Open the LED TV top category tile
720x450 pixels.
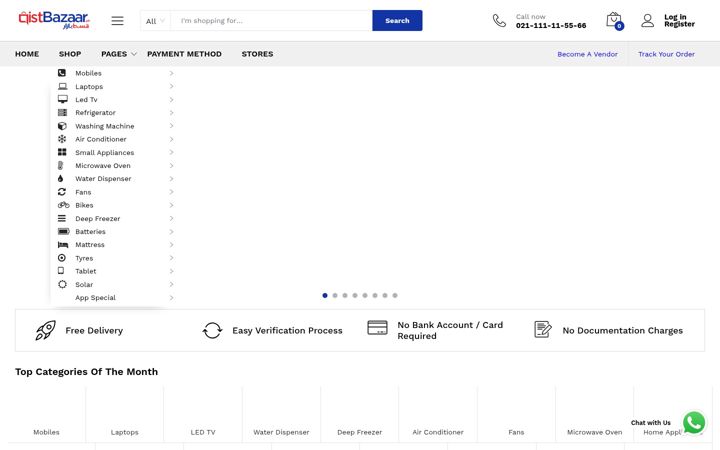(x=203, y=414)
